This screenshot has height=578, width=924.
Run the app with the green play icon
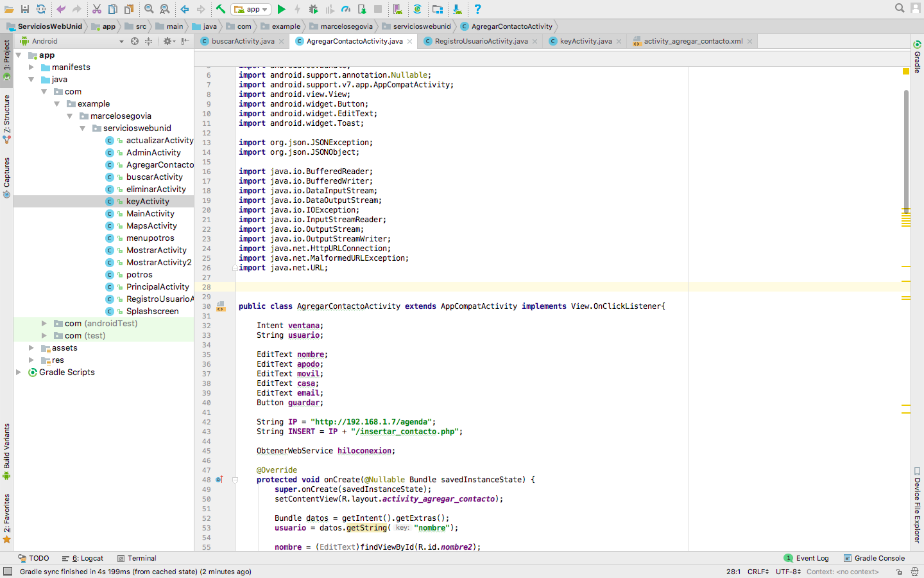click(x=281, y=9)
